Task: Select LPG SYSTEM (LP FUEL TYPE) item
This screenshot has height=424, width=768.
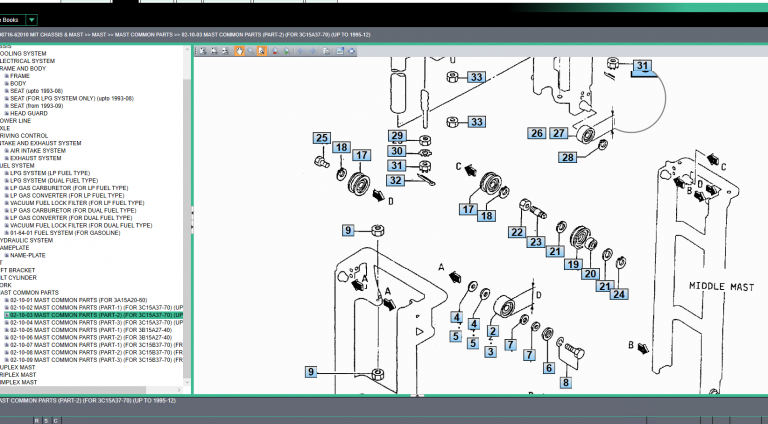Action: [49, 173]
